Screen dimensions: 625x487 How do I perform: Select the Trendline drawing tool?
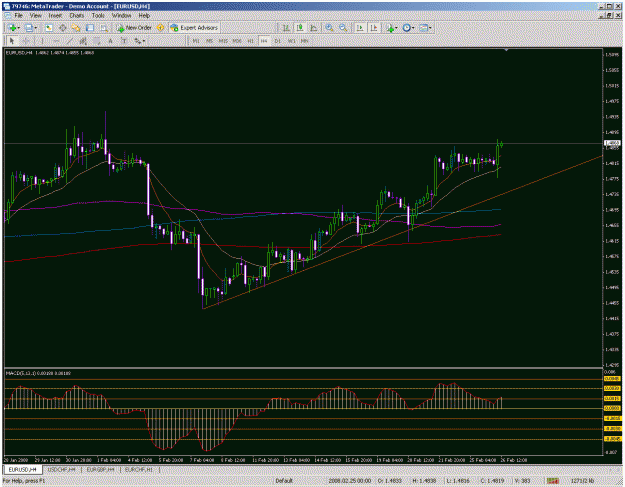coord(69,41)
